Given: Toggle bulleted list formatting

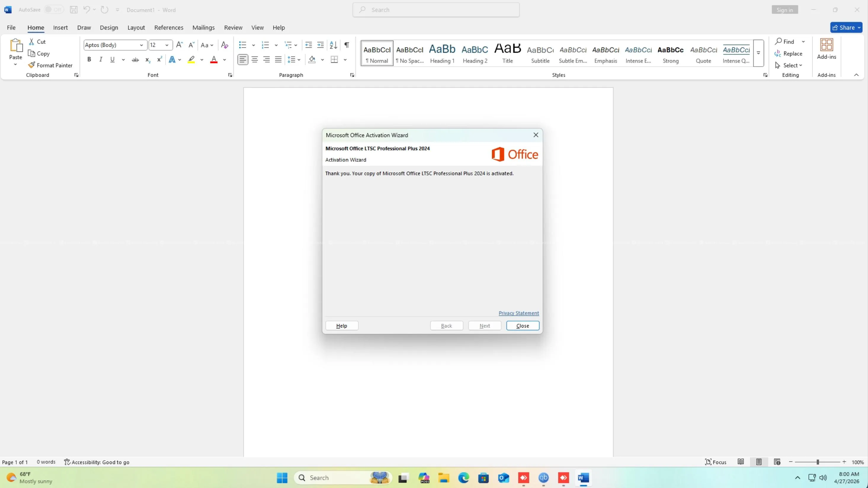Looking at the screenshot, I should (x=243, y=45).
